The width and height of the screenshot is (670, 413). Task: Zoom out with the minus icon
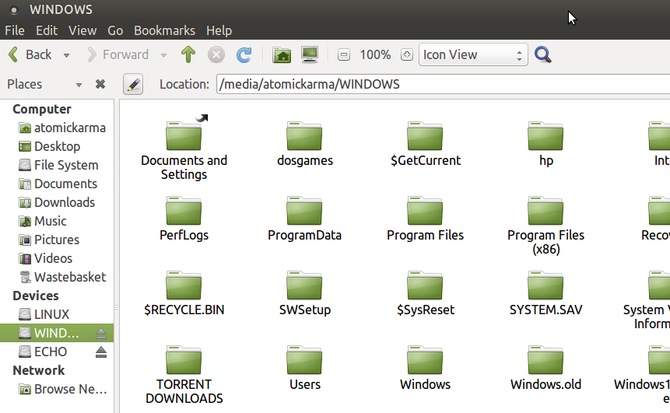[344, 55]
